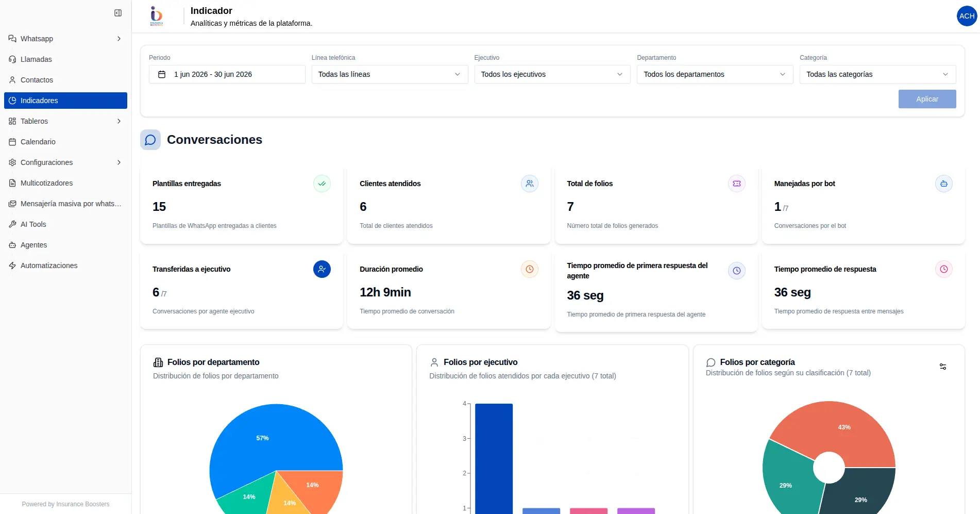This screenshot has height=514, width=980.
Task: Open Contactos menu item
Action: 65,80
